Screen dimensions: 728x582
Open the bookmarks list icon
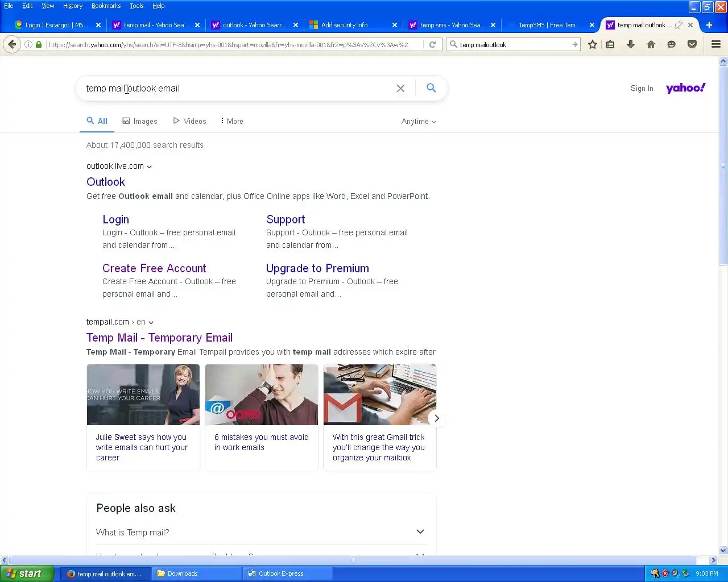coord(610,44)
